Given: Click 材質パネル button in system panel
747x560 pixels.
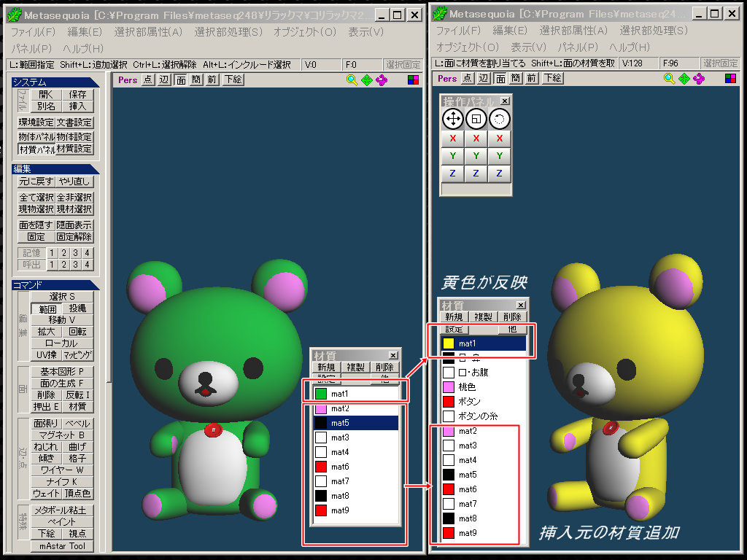Looking at the screenshot, I should click(36, 149).
